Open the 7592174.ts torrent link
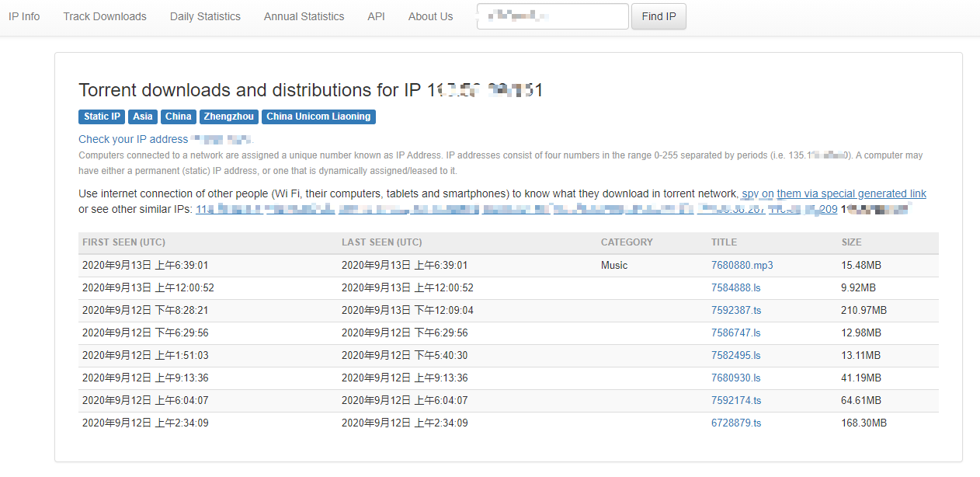This screenshot has width=980, height=477. point(735,401)
